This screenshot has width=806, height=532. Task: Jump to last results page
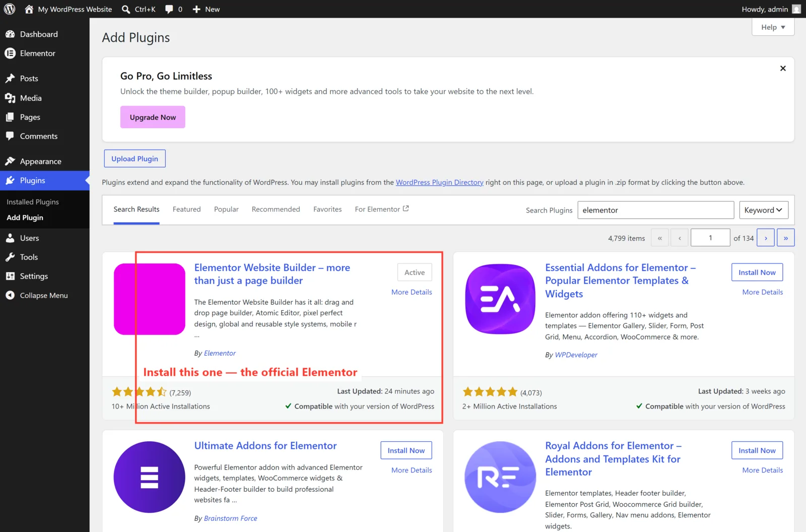(x=785, y=238)
